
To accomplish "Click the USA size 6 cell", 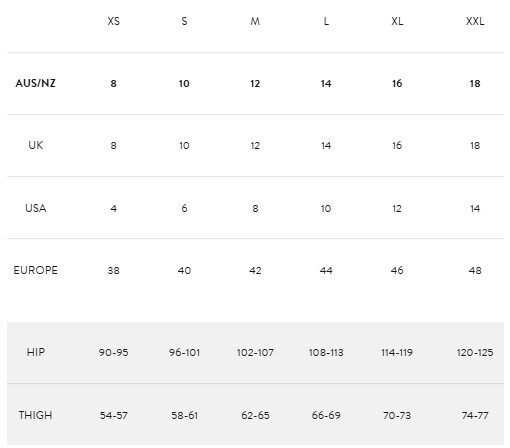I will 184,208.
